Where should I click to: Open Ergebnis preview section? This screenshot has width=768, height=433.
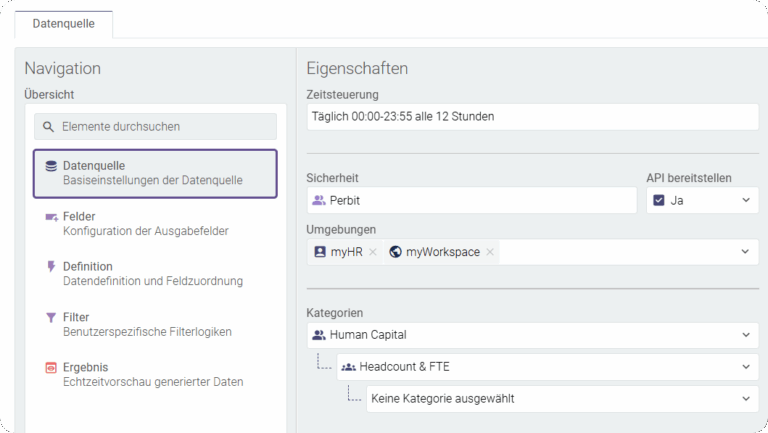tap(155, 375)
